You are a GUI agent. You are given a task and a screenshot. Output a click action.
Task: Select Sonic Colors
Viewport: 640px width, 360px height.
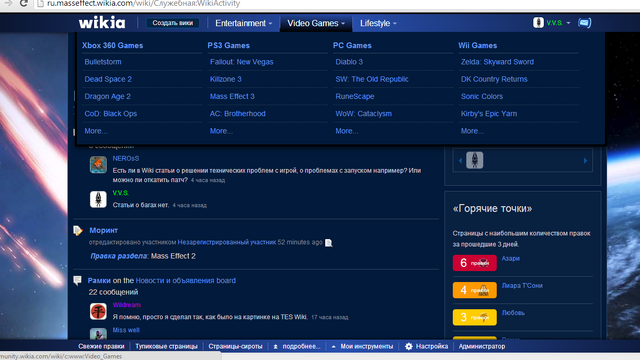[482, 96]
